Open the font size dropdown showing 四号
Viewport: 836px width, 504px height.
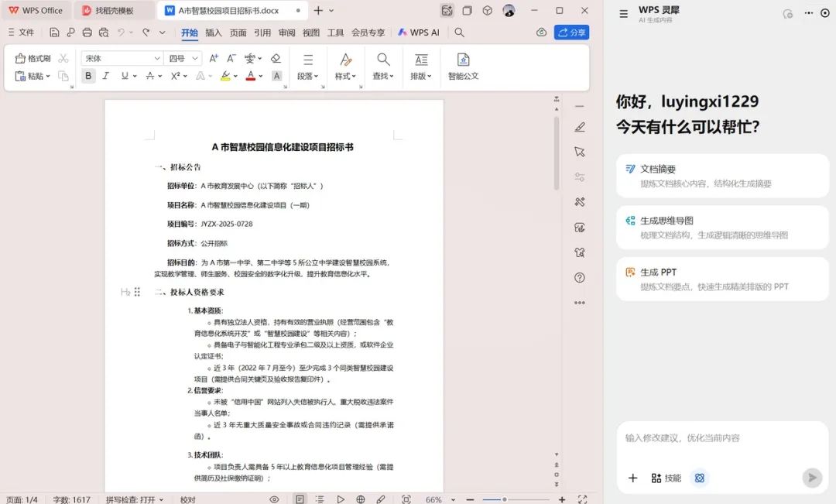195,58
